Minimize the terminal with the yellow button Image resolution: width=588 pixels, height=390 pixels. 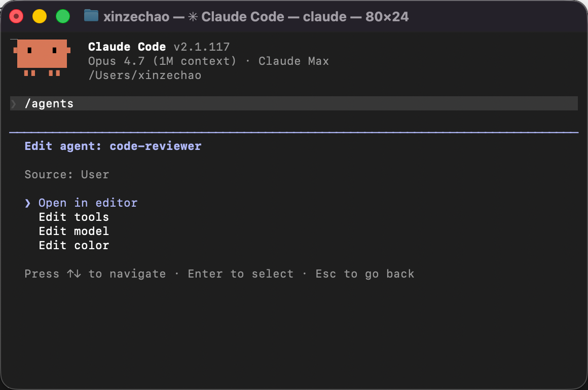pyautogui.click(x=40, y=17)
